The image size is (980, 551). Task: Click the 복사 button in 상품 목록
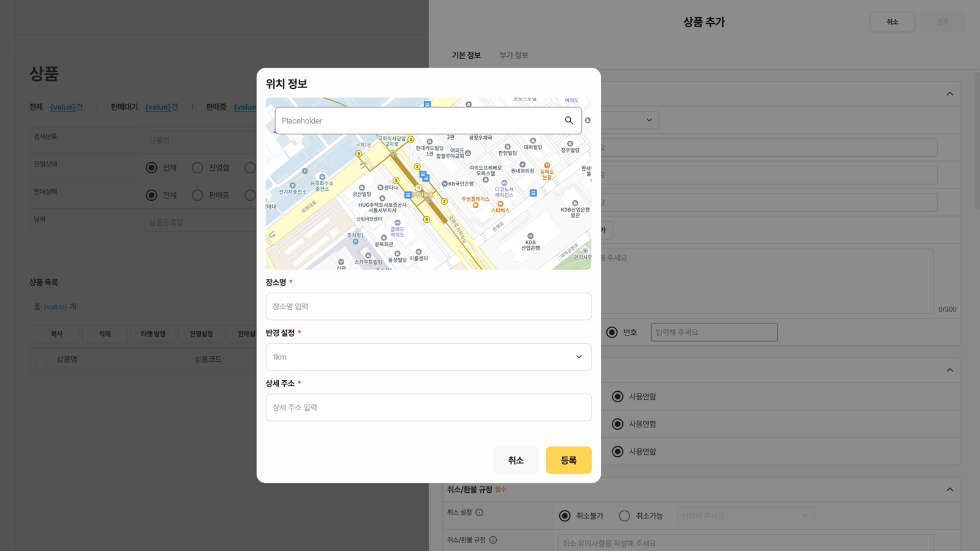57,334
